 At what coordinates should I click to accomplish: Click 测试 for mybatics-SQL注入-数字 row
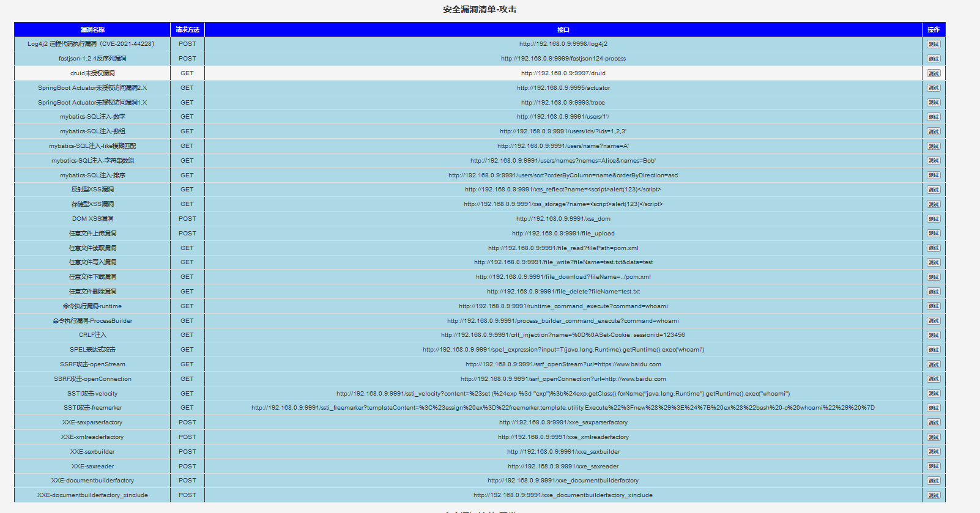[x=934, y=117]
